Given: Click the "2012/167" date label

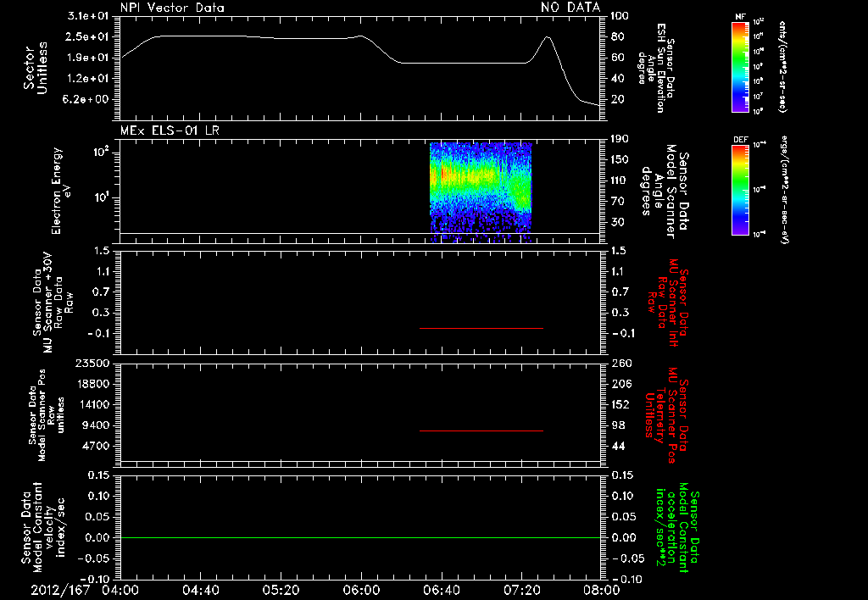Looking at the screenshot, I should click(60, 590).
